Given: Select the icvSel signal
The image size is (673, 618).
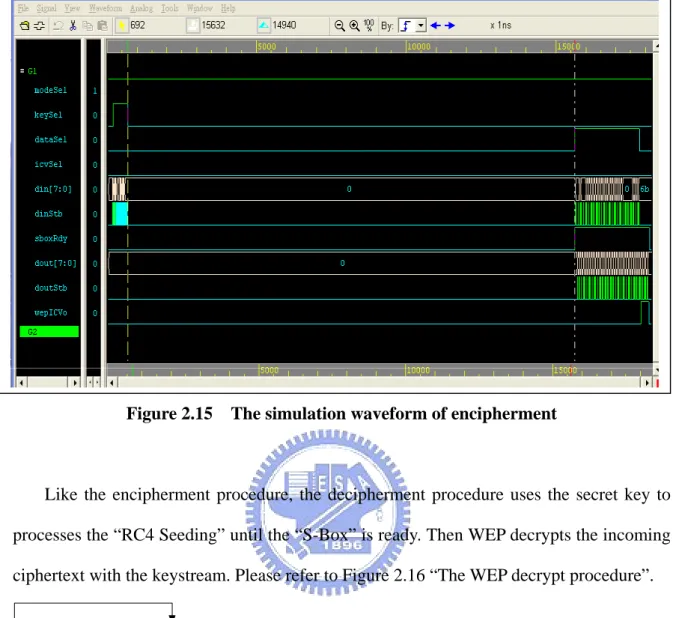Looking at the screenshot, I should tap(48, 164).
